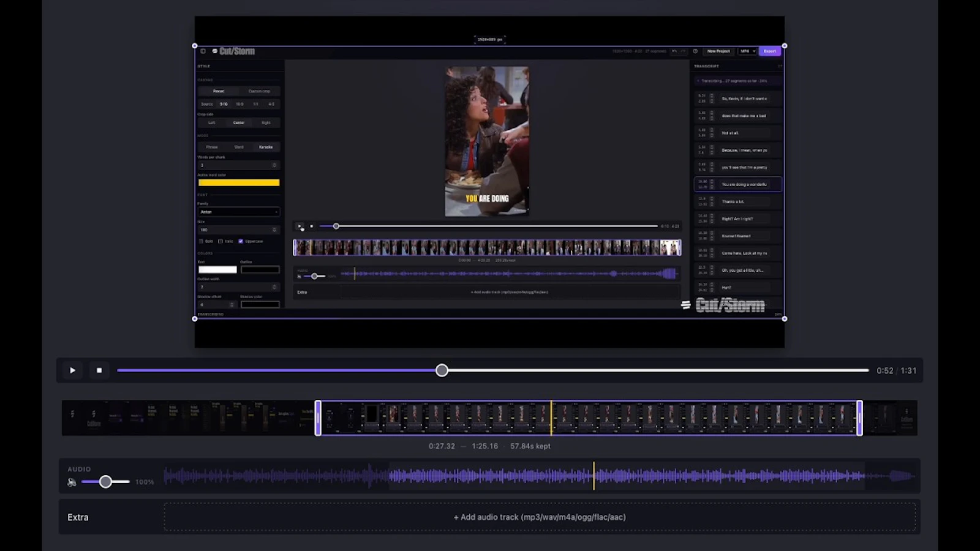Viewport: 980px width, 551px height.
Task: Open the info icon next to New Project
Action: coord(695,51)
